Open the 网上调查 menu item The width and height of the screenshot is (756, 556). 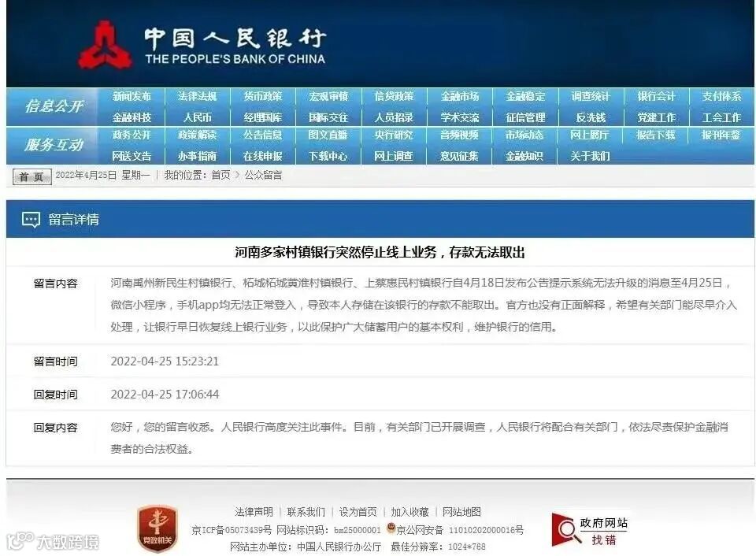pyautogui.click(x=394, y=156)
